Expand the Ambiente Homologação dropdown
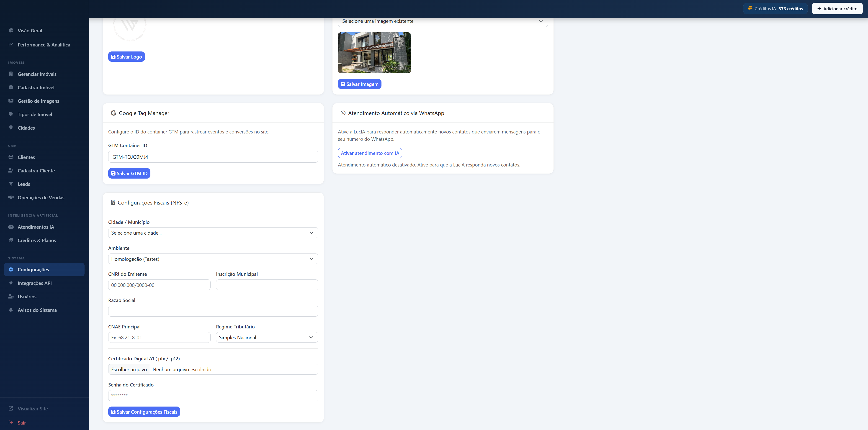The width and height of the screenshot is (868, 430). [x=213, y=259]
